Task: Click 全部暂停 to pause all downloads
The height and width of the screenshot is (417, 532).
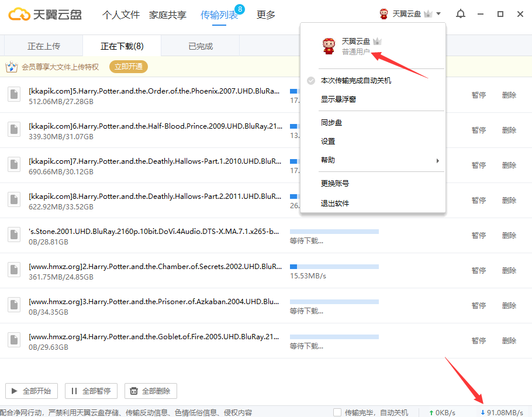Action: (x=91, y=391)
